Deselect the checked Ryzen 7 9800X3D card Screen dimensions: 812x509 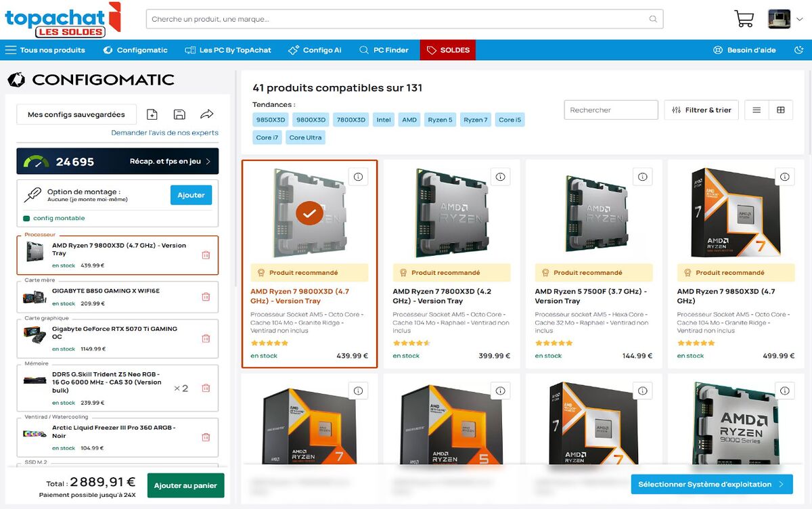(x=309, y=213)
